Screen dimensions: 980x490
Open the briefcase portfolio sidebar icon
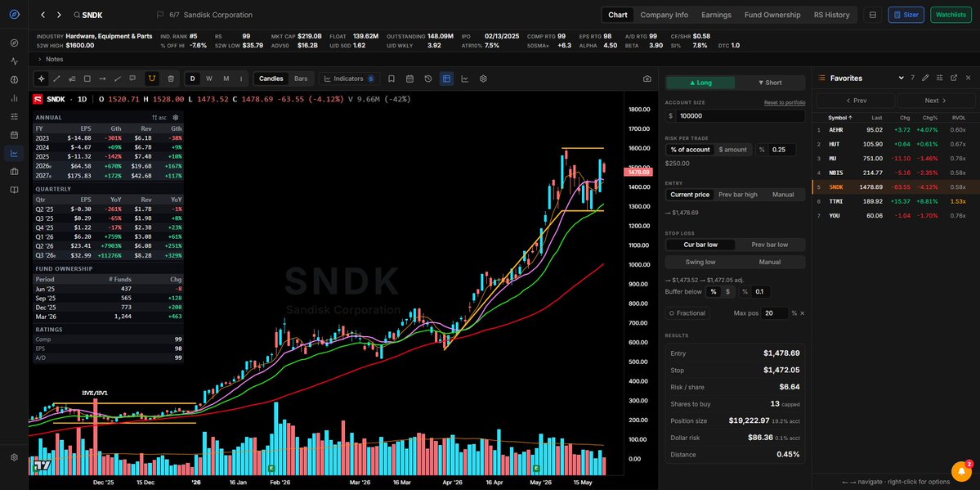(x=15, y=172)
